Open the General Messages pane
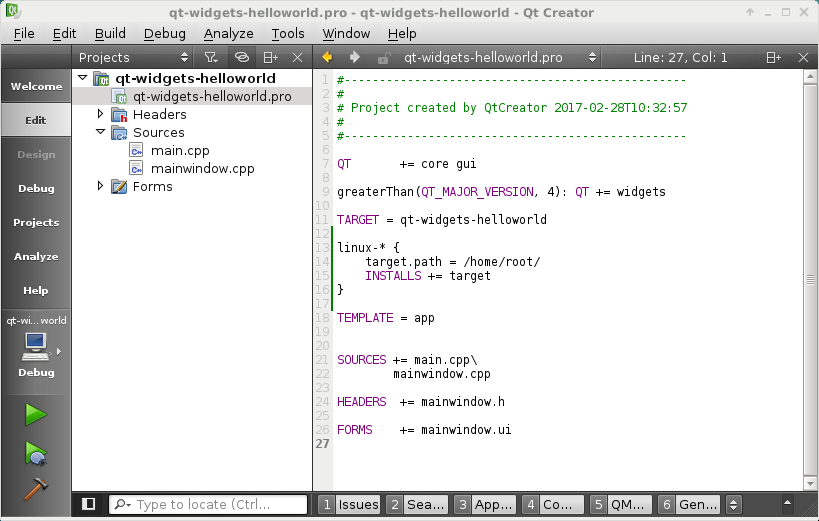 tap(689, 504)
